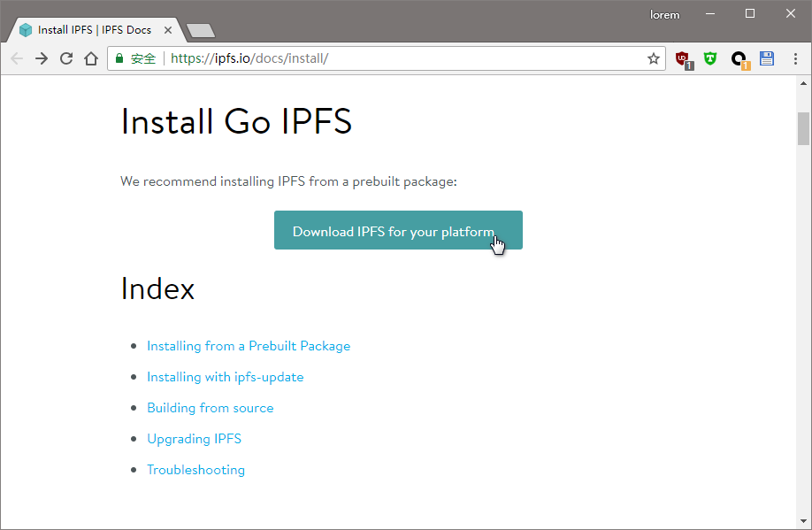Click the vertical scrollbar thumb
This screenshot has height=530, width=812.
point(803,128)
